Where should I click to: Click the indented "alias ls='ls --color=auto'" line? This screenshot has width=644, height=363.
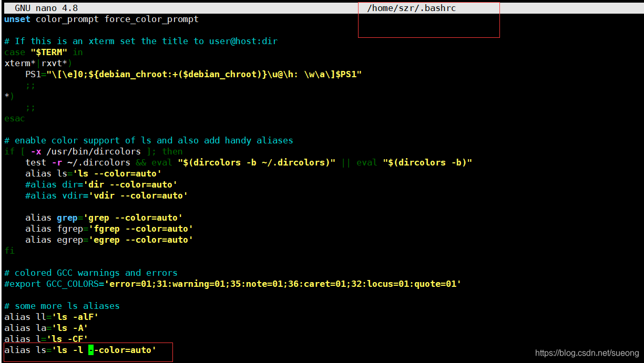coord(94,173)
